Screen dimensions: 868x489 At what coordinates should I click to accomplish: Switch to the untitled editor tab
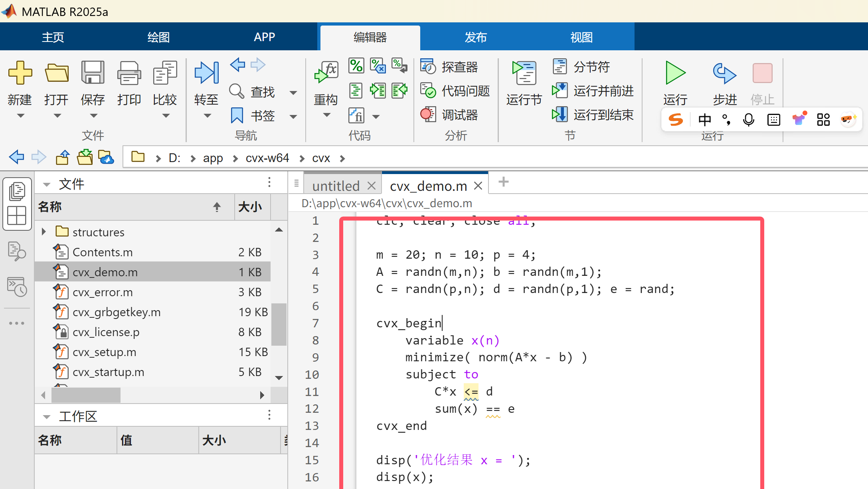[x=336, y=185]
